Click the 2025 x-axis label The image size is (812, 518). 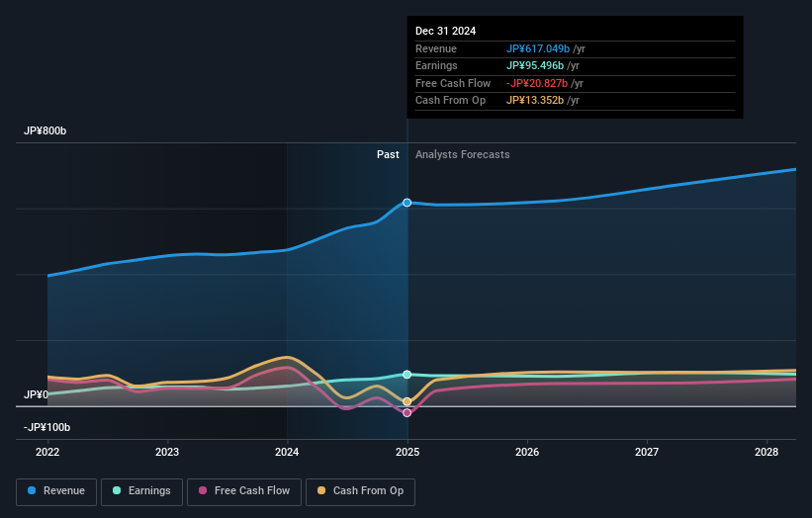(407, 453)
